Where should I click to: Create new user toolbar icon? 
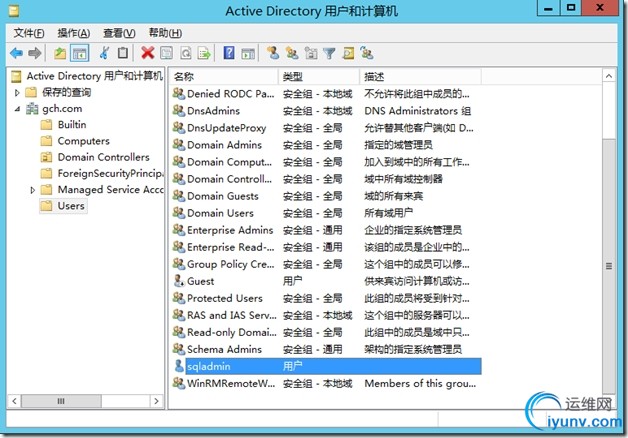tap(273, 53)
